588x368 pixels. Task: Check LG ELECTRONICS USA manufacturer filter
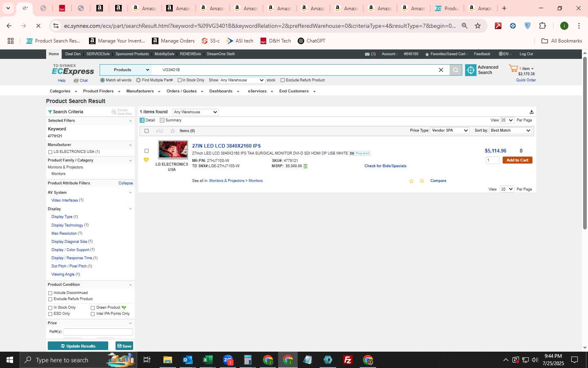click(50, 152)
